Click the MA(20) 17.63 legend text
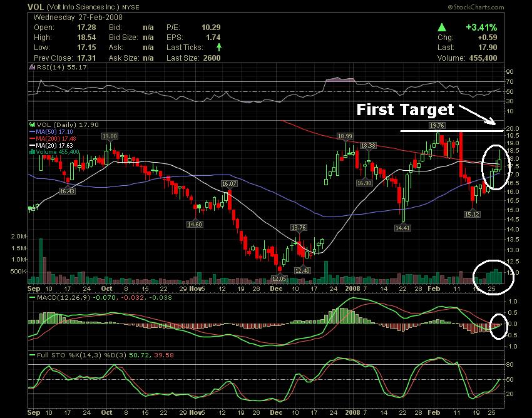 [x=54, y=145]
